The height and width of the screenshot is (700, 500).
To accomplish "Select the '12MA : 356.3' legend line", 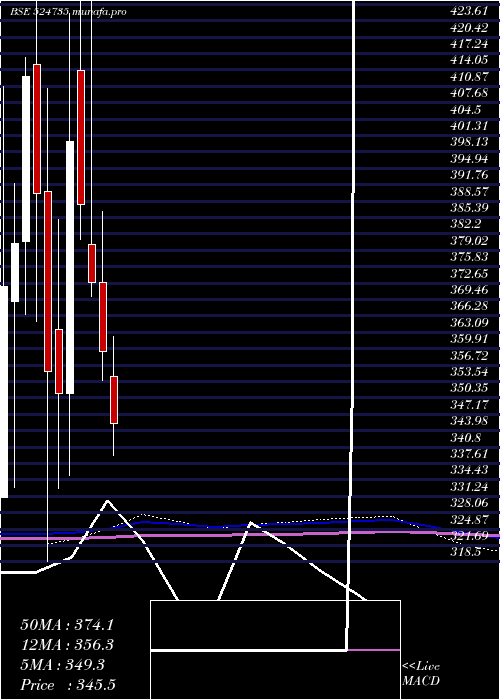I will (x=67, y=645).
